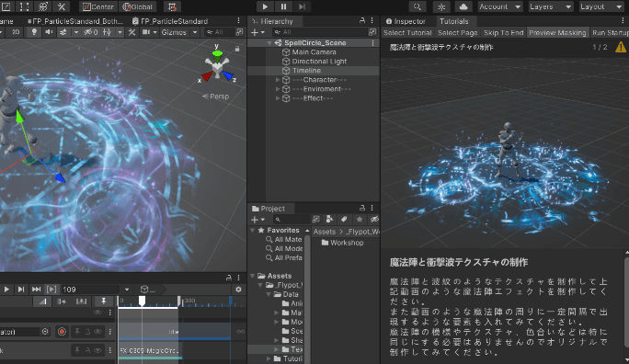Viewport: 629px width, 364px height.
Task: Toggle Timeline play range icon
Action: (x=51, y=289)
